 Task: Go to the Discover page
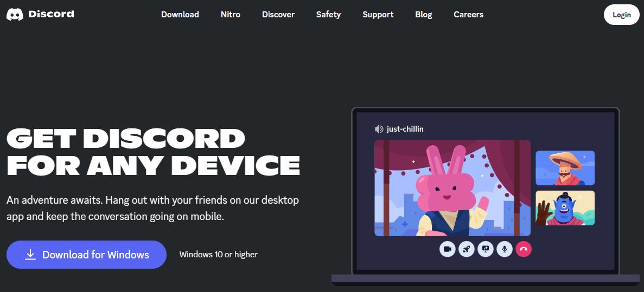278,14
